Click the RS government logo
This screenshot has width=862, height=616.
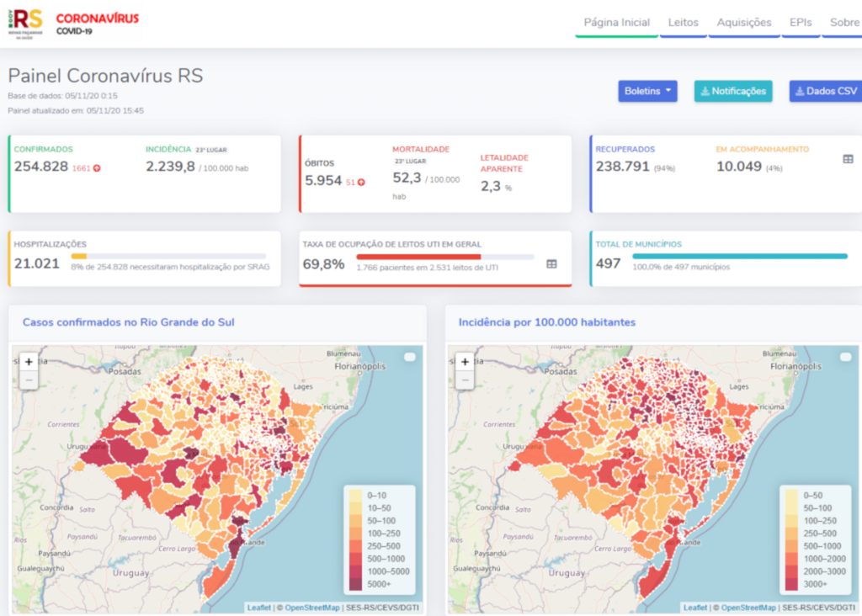(x=25, y=22)
